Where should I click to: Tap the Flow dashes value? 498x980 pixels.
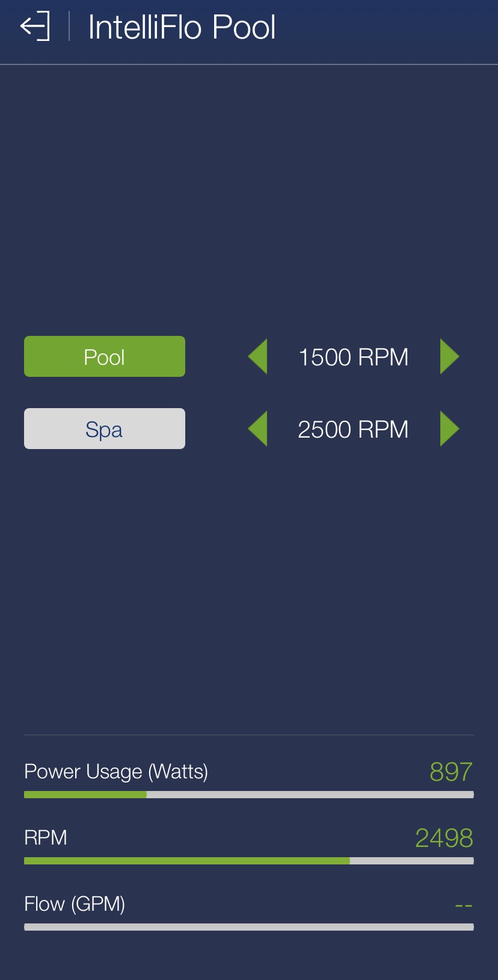click(x=464, y=905)
